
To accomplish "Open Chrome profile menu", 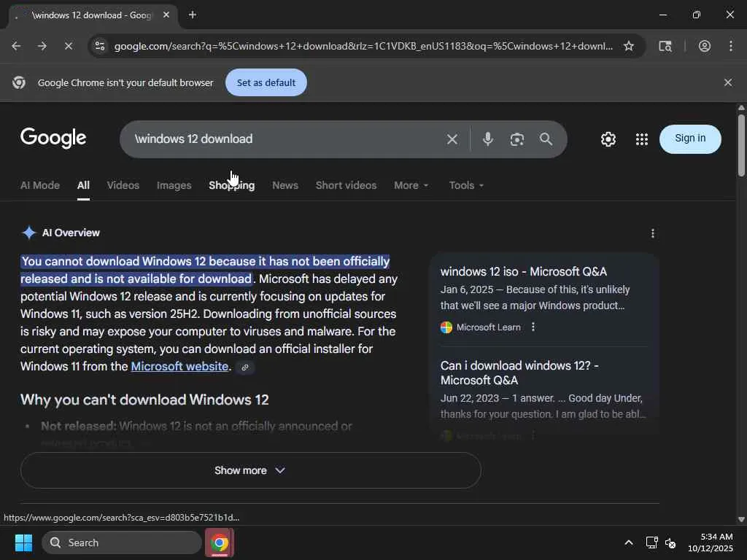I will (705, 46).
